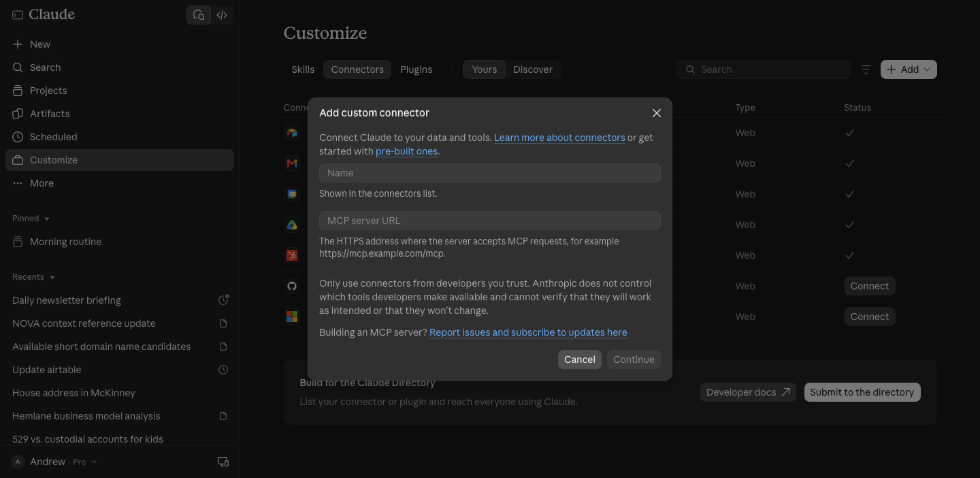Start a New chat from the sidebar

[x=120, y=44]
